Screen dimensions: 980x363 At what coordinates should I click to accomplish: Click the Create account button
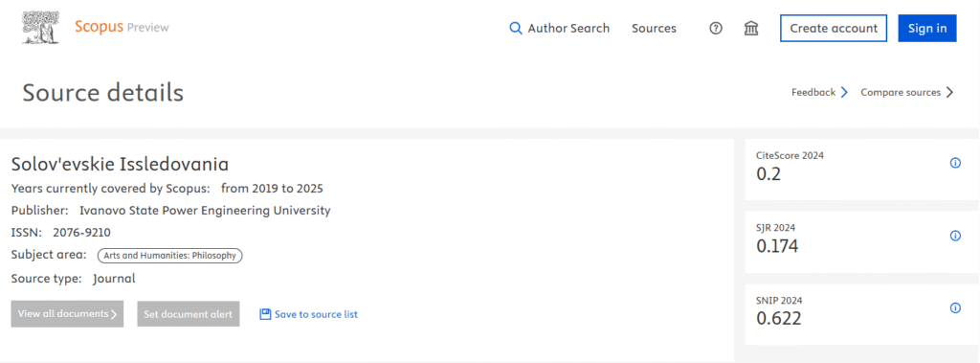pyautogui.click(x=834, y=28)
